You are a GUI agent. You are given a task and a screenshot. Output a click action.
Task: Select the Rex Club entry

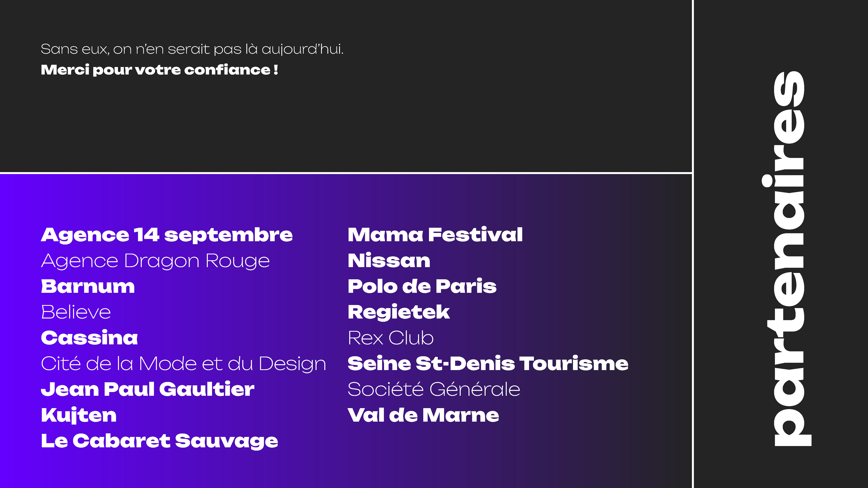tap(391, 338)
